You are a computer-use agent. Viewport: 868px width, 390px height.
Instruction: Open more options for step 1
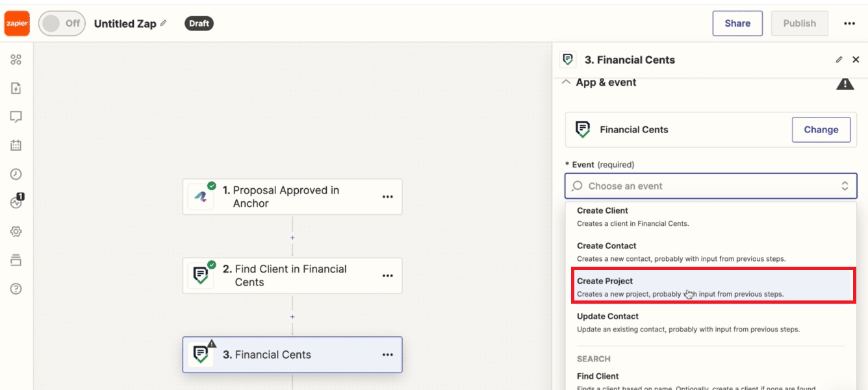388,197
